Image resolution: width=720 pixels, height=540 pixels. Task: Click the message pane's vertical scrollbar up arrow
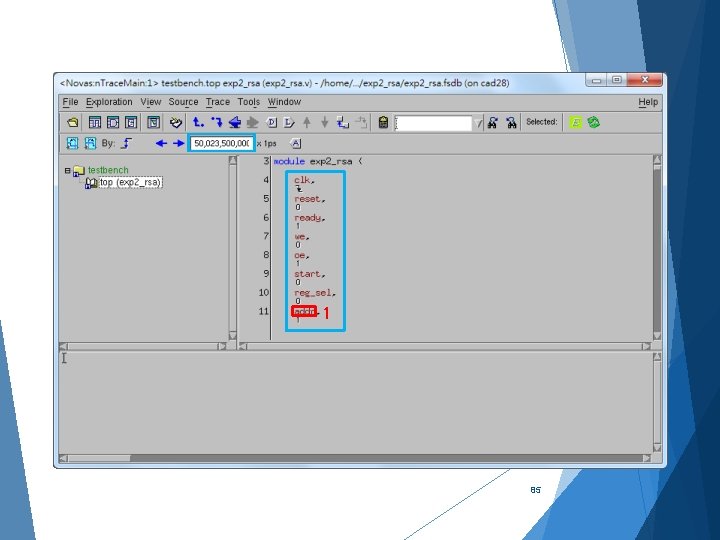657,357
